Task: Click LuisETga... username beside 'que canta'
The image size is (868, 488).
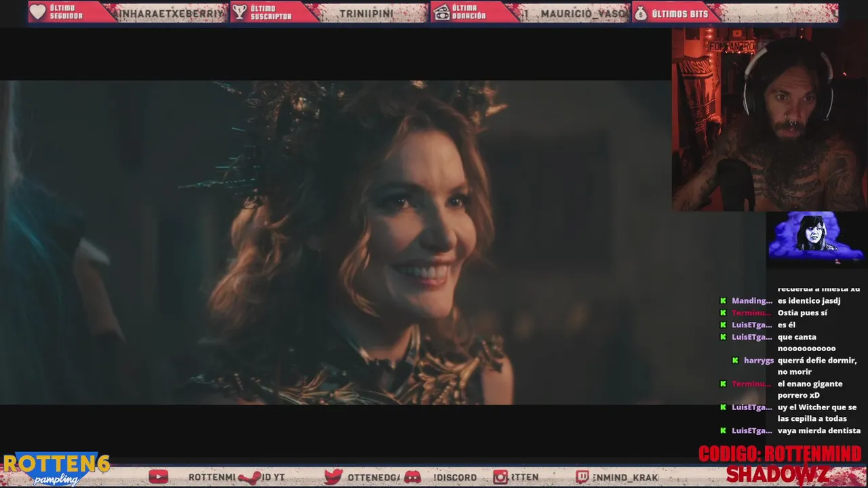Action: click(752, 337)
